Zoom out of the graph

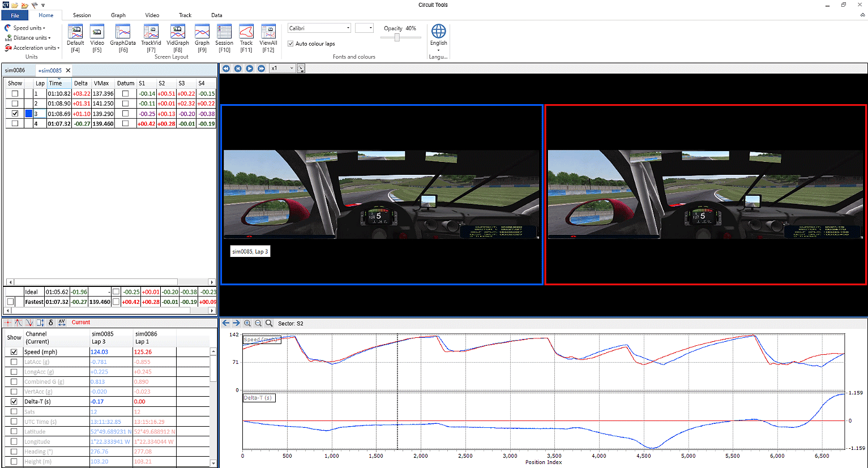tap(258, 323)
